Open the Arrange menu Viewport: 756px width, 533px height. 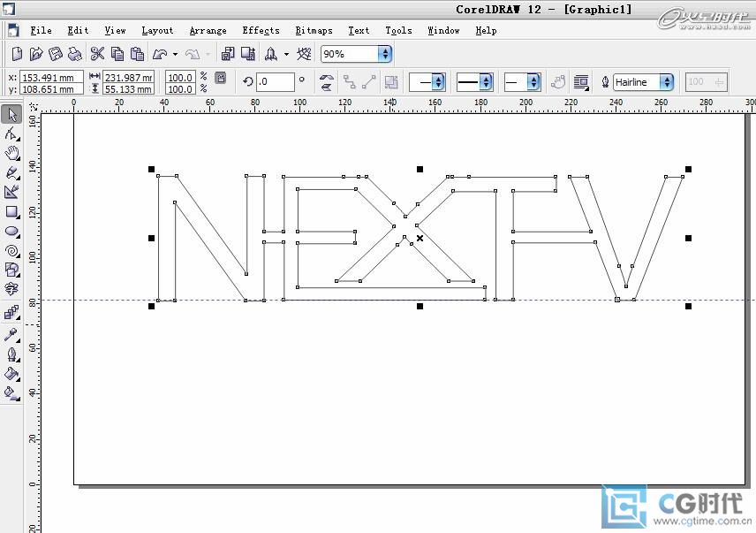208,31
